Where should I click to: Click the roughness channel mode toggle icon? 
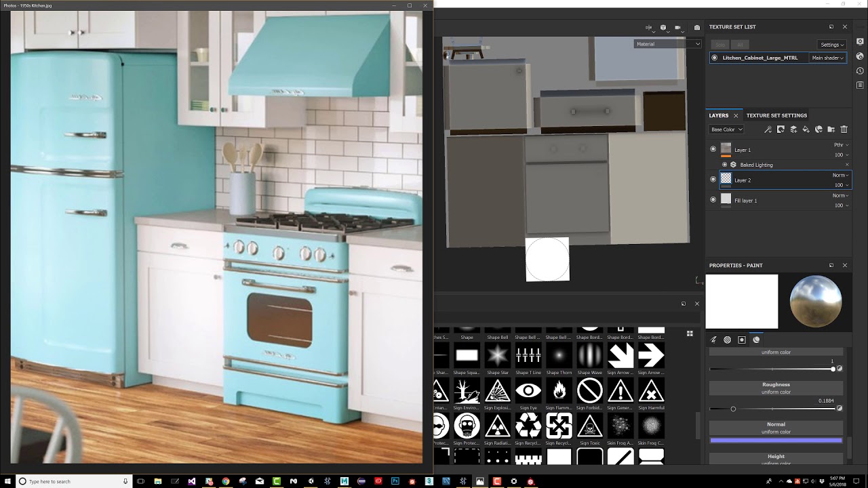[x=840, y=409]
